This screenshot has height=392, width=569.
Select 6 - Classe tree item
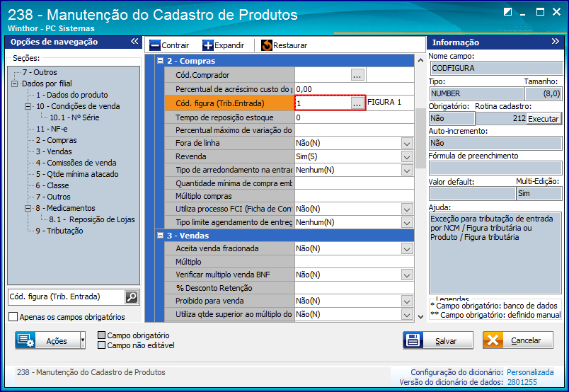[52, 185]
